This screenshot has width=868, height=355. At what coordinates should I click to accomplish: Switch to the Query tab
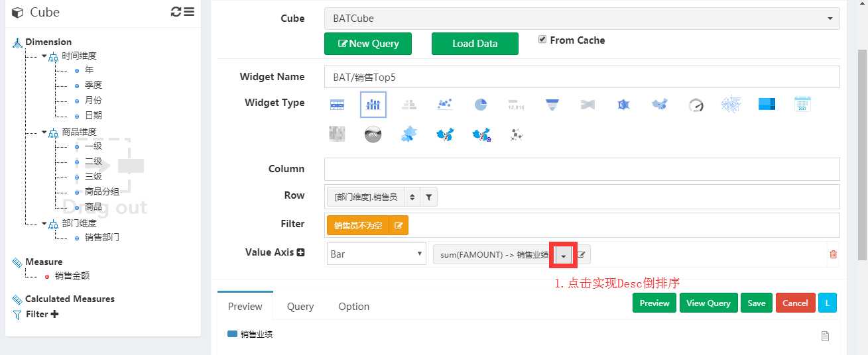300,307
